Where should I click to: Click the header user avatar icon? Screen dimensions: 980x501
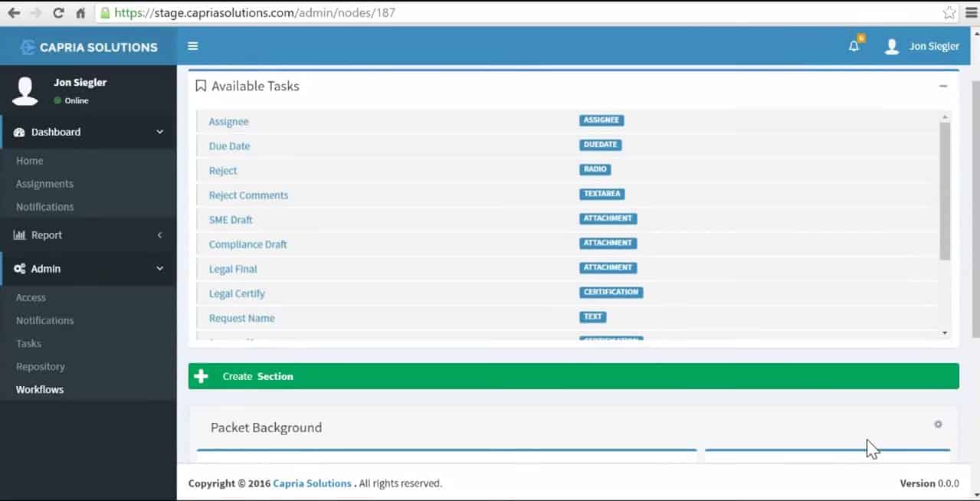[892, 47]
